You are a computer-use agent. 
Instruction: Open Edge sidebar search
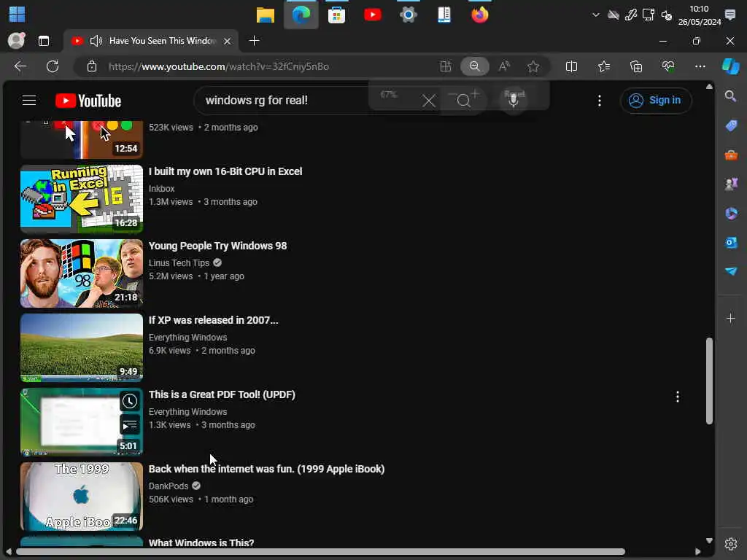click(730, 96)
